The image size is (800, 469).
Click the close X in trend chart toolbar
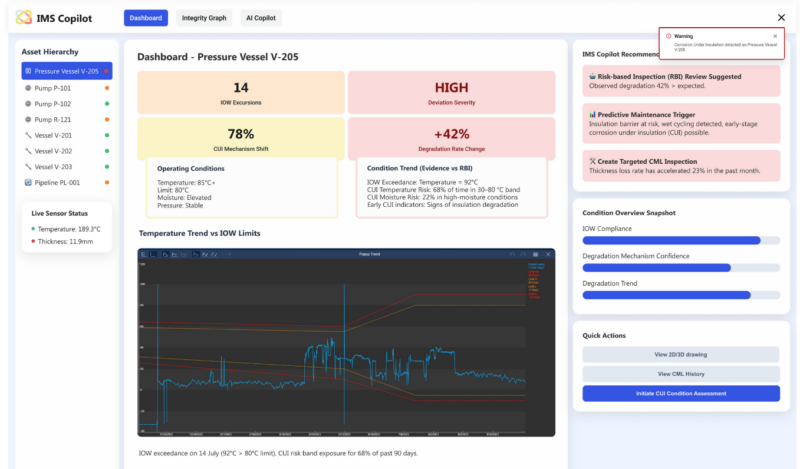[548, 255]
